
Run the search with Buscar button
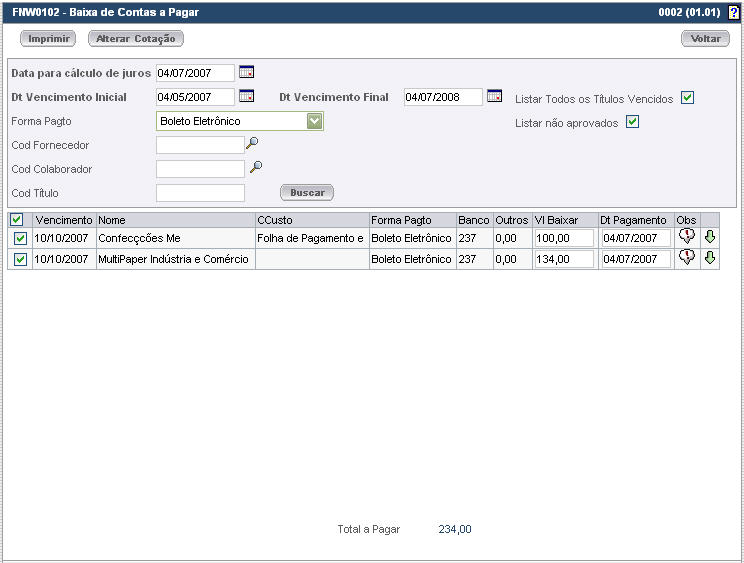pyautogui.click(x=307, y=192)
